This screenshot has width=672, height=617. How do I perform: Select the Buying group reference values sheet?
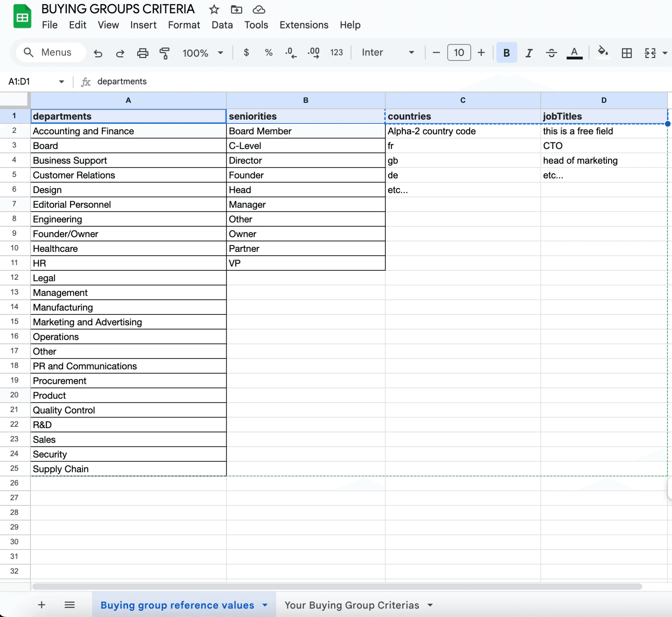click(177, 605)
